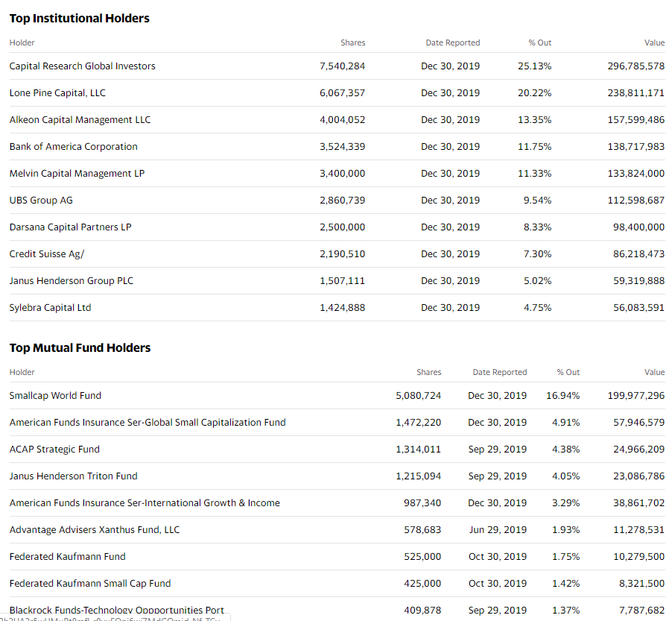Click % Out header in mutual fund table
The image size is (672, 621).
click(568, 373)
